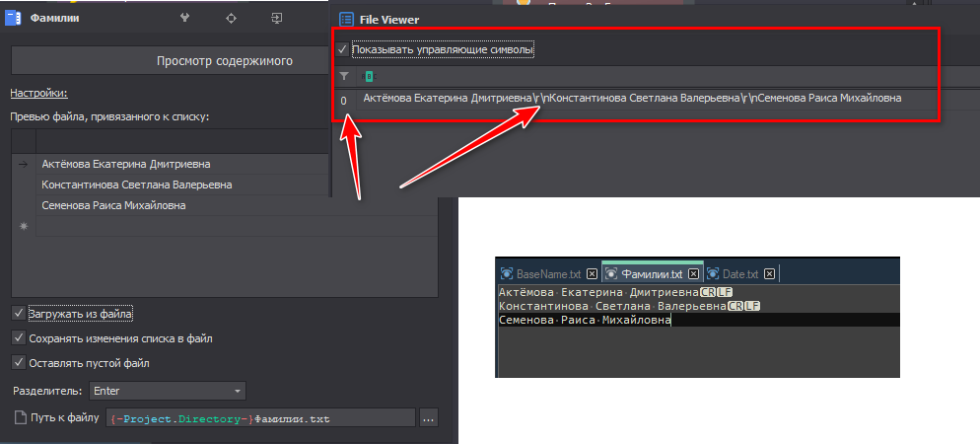This screenshot has width=980, height=444.
Task: Close the Date.txt tab
Action: [x=769, y=274]
